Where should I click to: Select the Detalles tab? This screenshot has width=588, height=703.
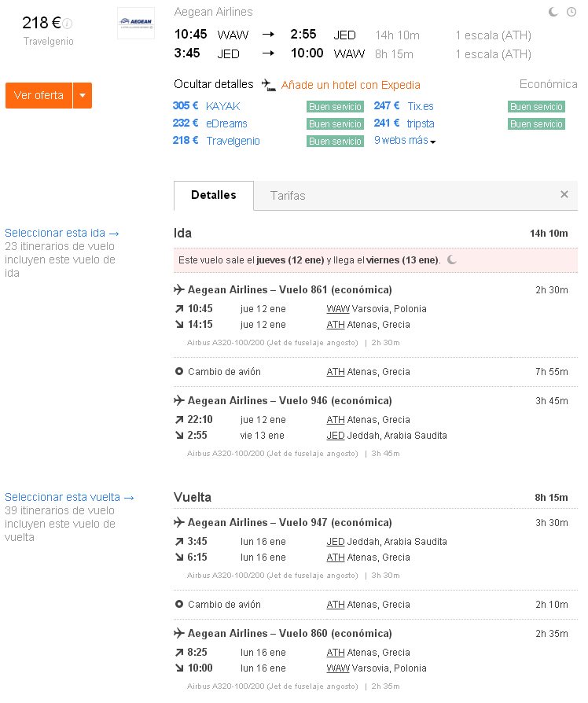(x=214, y=196)
